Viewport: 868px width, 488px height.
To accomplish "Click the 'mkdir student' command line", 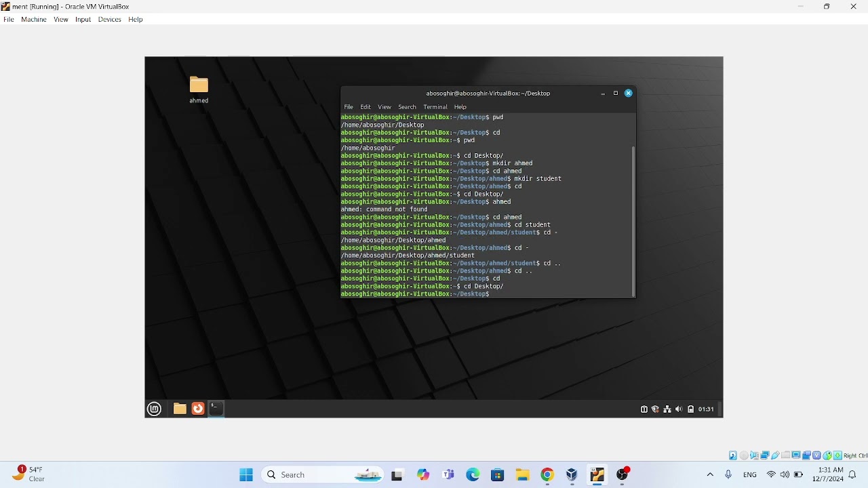I will 451,179.
